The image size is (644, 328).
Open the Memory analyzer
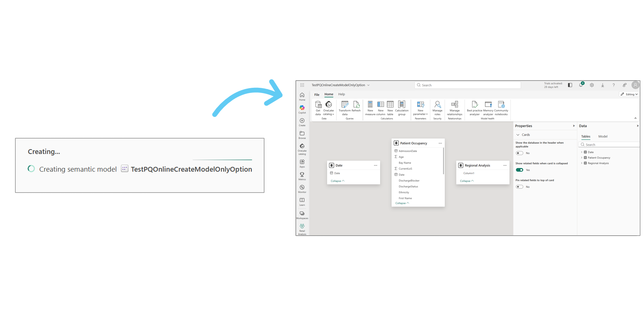click(x=488, y=108)
